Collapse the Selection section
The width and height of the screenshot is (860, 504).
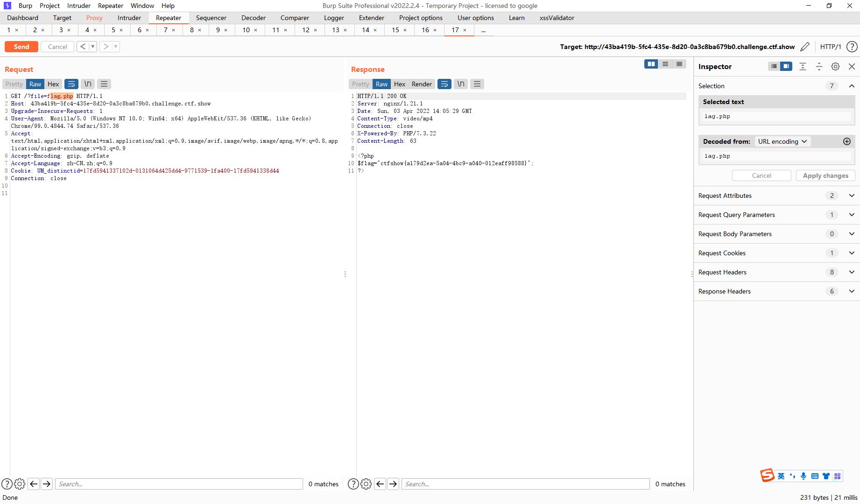(852, 86)
